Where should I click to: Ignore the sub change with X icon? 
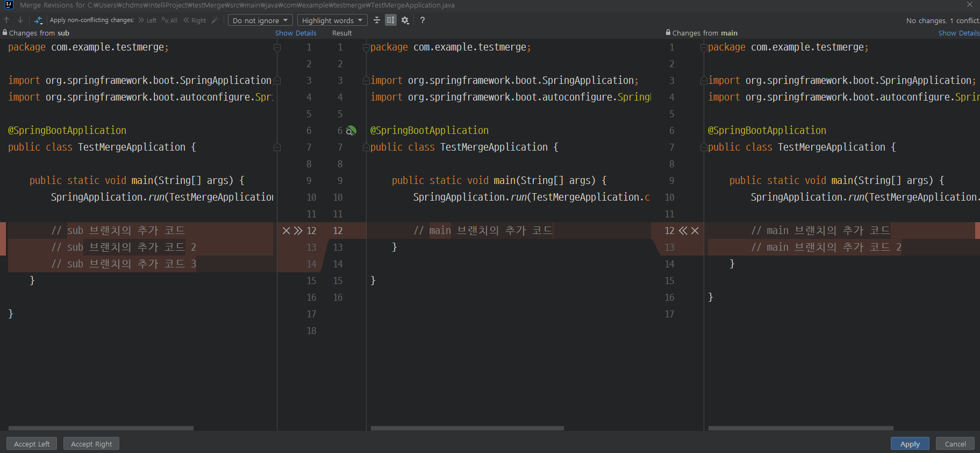click(286, 231)
